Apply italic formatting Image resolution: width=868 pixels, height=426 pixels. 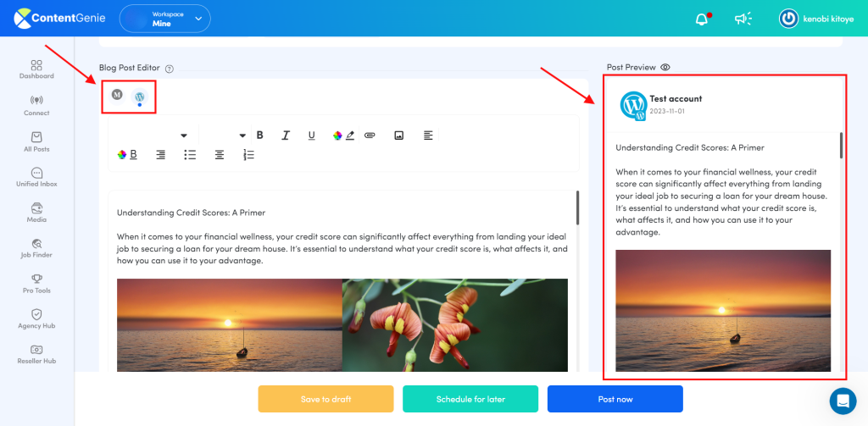pyautogui.click(x=286, y=135)
